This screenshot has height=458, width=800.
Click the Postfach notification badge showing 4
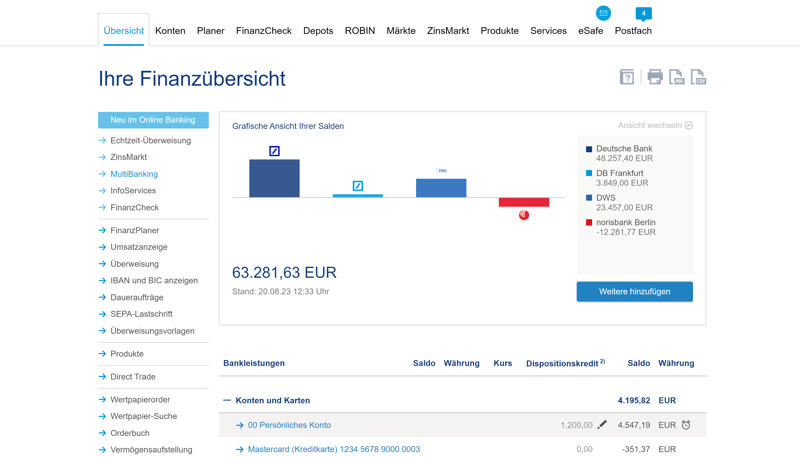pyautogui.click(x=643, y=14)
